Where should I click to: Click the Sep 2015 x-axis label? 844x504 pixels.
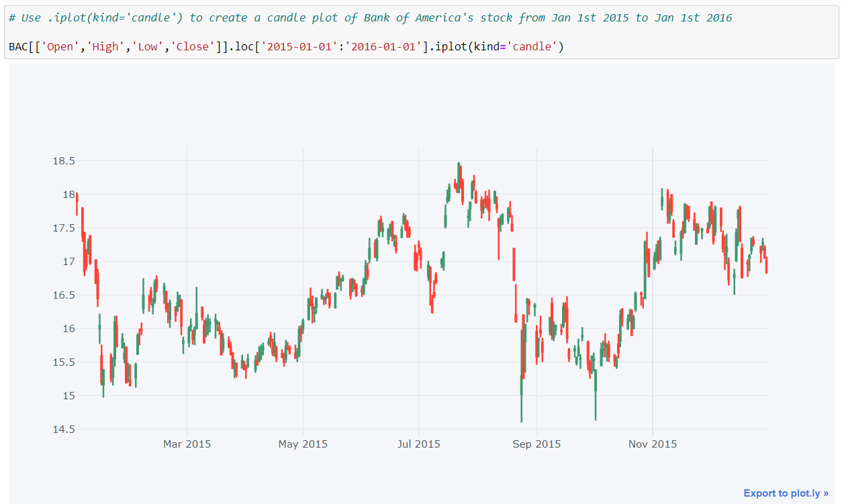tap(536, 444)
